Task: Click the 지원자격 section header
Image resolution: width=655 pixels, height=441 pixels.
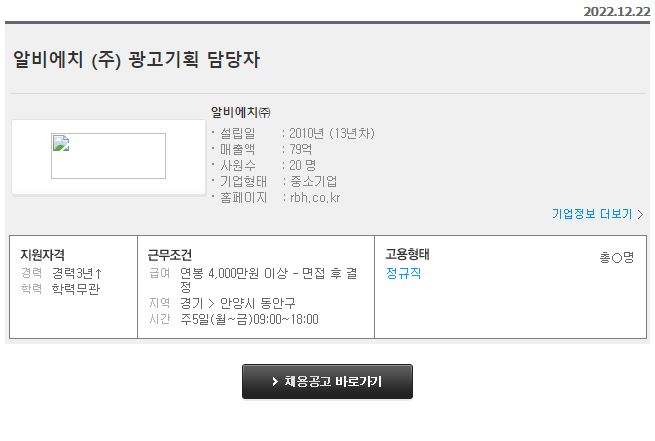Action: (x=42, y=254)
